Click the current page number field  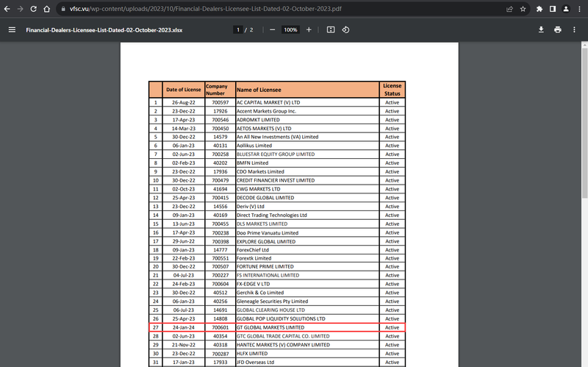click(237, 29)
